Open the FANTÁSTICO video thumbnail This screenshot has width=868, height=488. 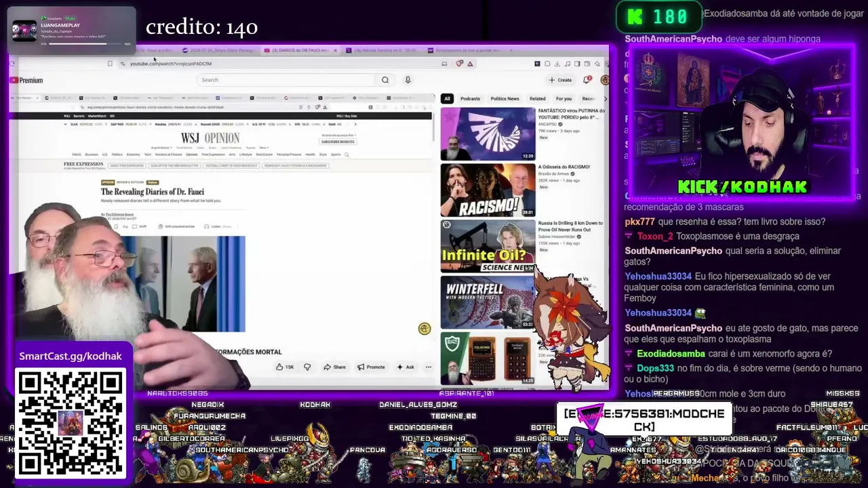click(488, 134)
